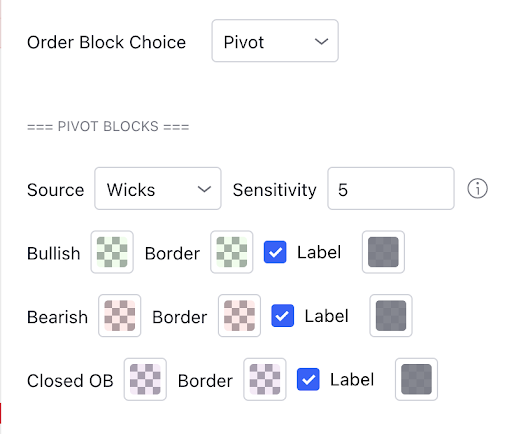Screen dimensions: 512x434
Task: Click the chevron arrow in Wicks dropdown
Action: pos(204,189)
